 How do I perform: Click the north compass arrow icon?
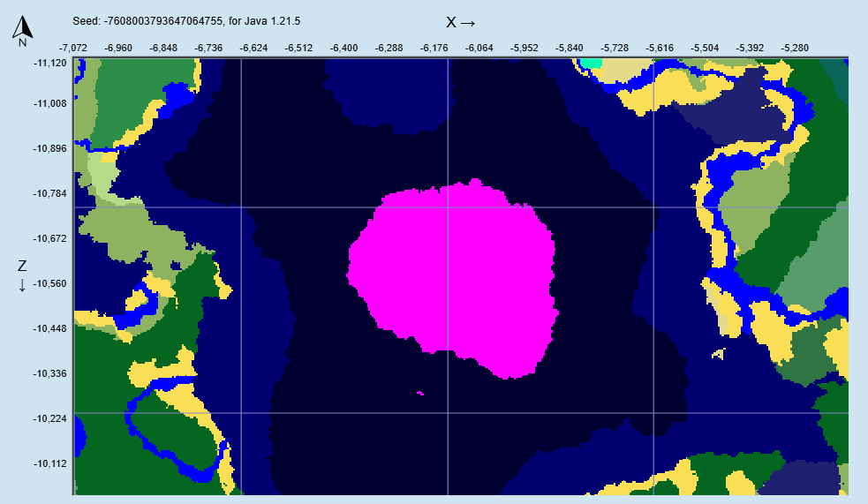tap(22, 30)
